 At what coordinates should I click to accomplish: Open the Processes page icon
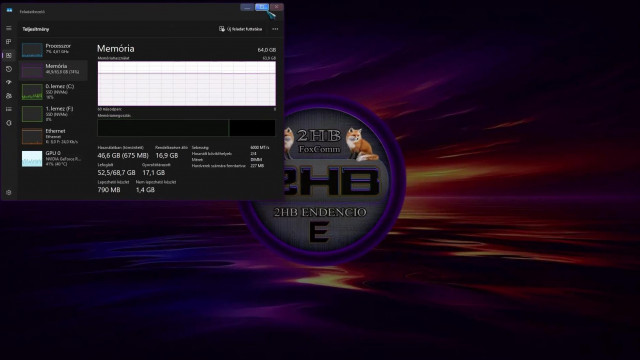[9, 42]
